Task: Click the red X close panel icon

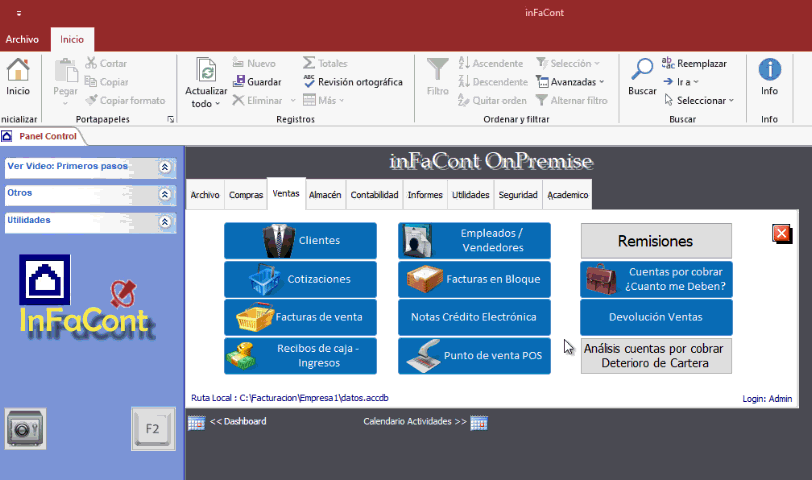Action: tap(781, 234)
